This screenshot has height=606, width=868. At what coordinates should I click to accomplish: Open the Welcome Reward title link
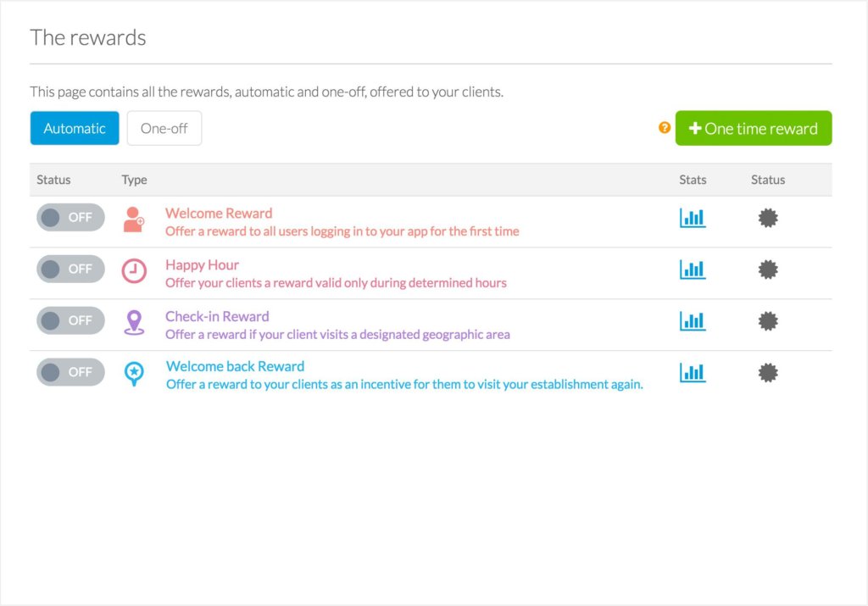pos(219,213)
